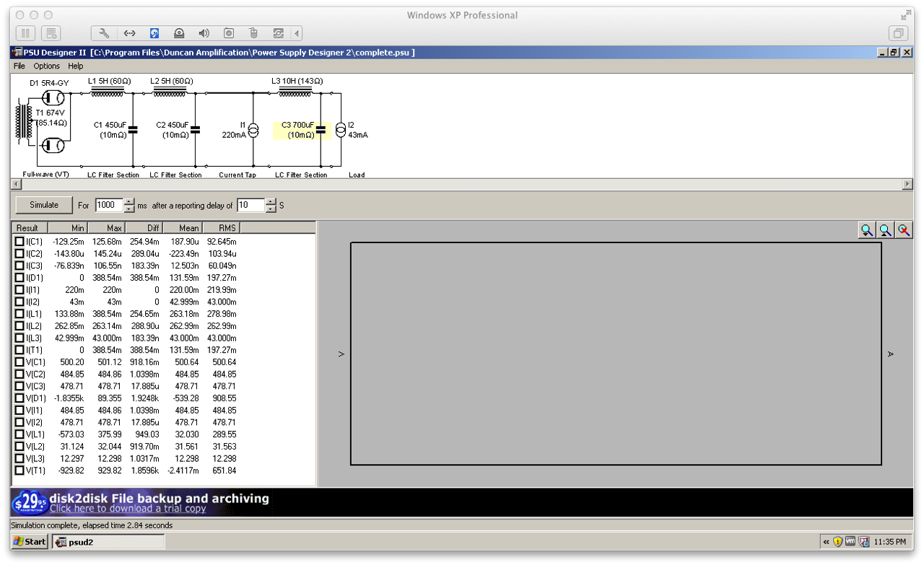Enable the I(C3) trace checkbox
This screenshot has width=924, height=565.
(x=19, y=266)
